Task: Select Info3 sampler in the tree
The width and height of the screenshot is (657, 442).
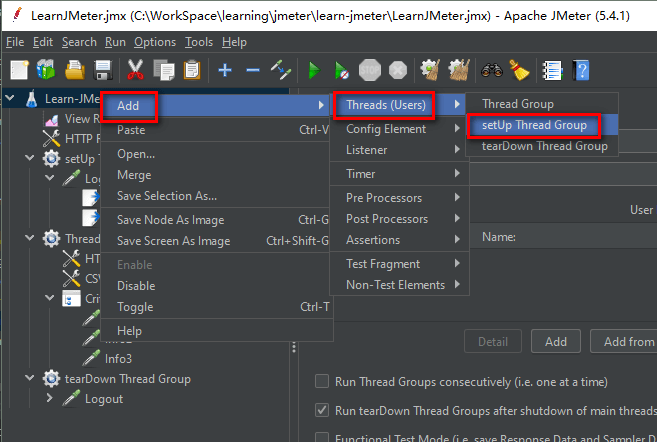Action: pos(118,358)
